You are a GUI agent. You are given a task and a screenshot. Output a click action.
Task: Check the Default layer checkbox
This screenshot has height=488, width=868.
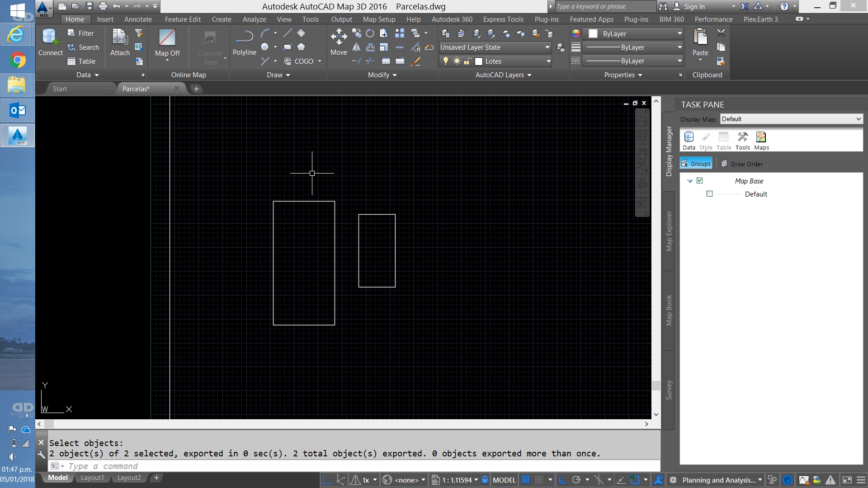(709, 194)
